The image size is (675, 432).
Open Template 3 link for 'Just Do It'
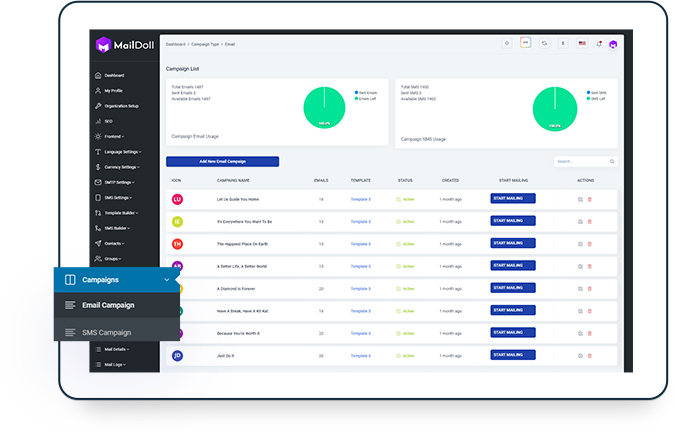(360, 355)
